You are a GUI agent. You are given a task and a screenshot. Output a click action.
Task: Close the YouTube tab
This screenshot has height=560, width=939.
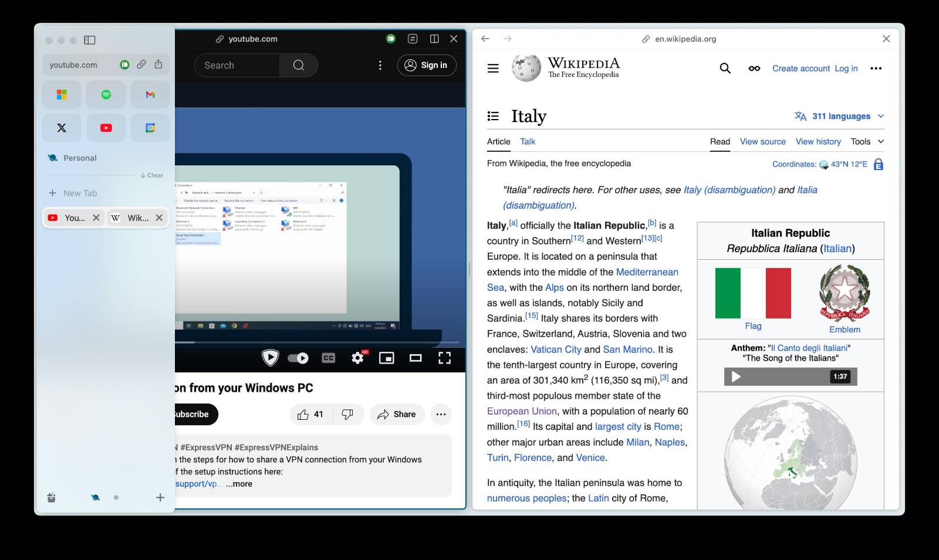click(x=96, y=218)
